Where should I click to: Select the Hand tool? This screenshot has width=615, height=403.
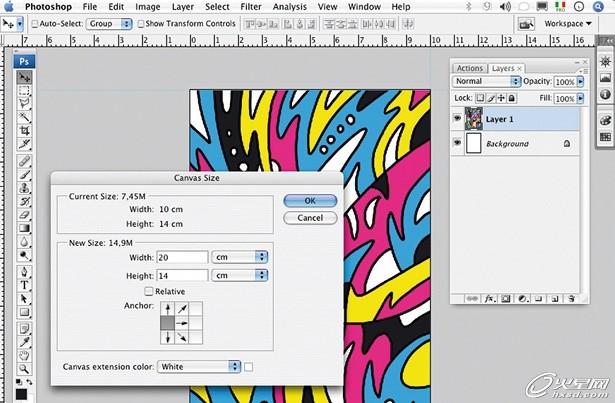point(24,356)
